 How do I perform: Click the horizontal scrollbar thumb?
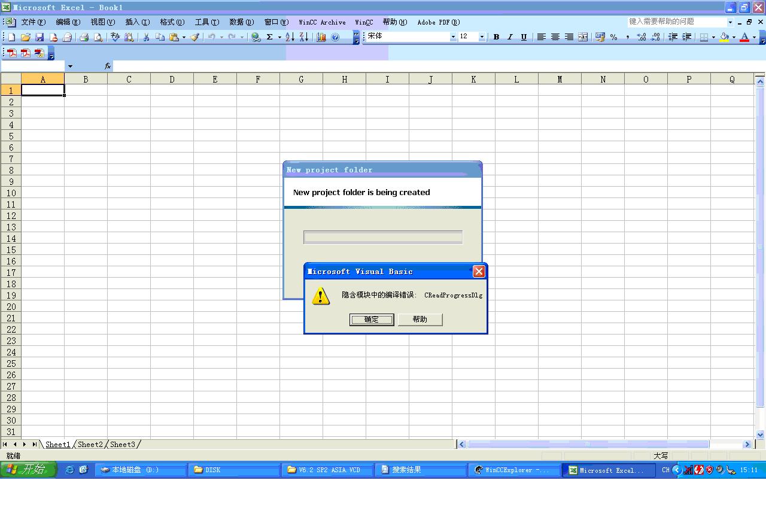(588, 445)
